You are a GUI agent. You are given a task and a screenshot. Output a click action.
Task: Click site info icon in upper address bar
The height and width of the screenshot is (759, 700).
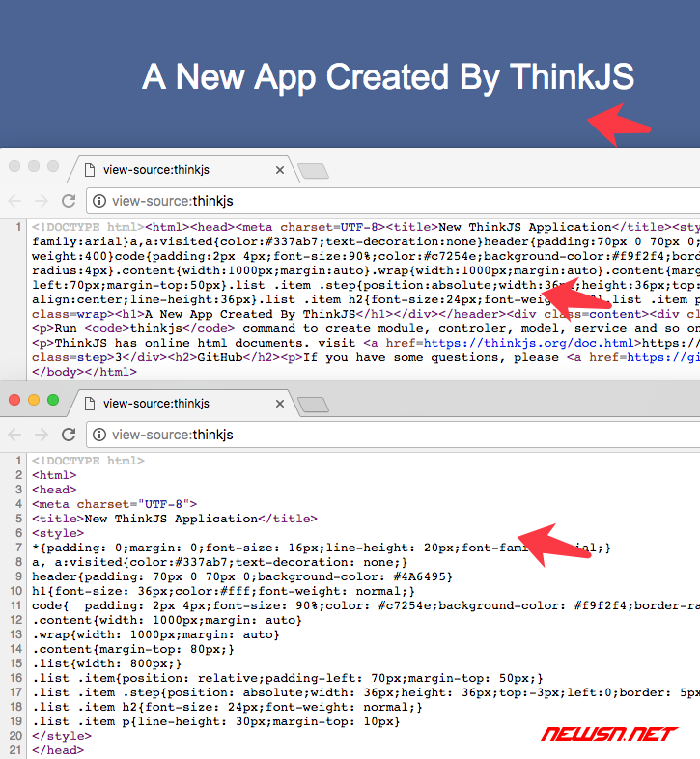[99, 201]
